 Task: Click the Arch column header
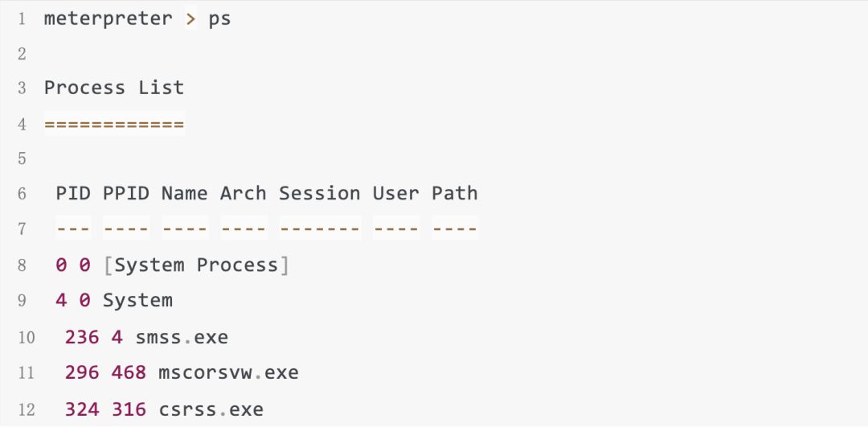[243, 194]
